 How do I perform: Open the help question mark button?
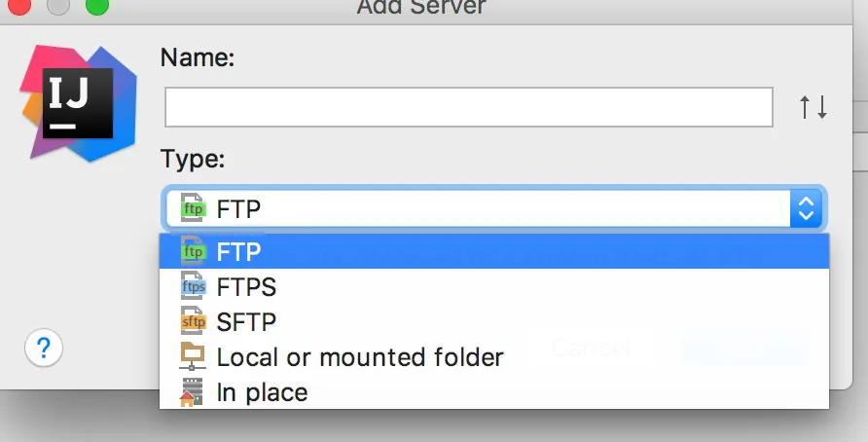click(x=44, y=348)
